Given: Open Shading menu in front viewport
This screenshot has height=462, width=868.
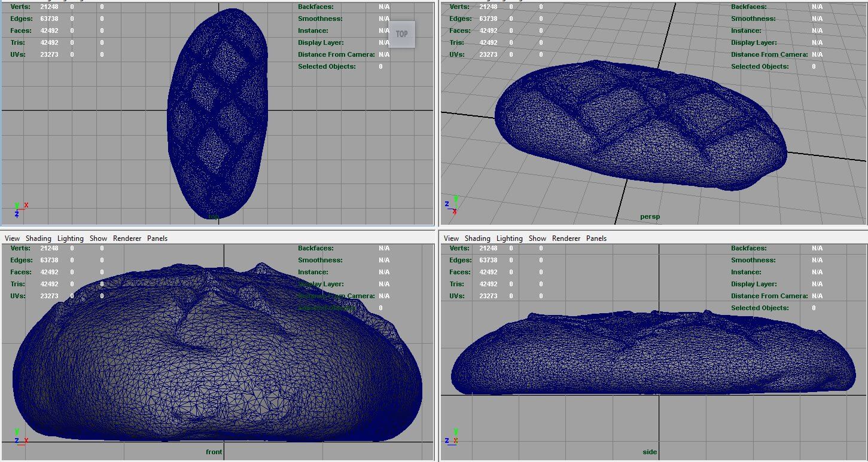Looking at the screenshot, I should 38,238.
